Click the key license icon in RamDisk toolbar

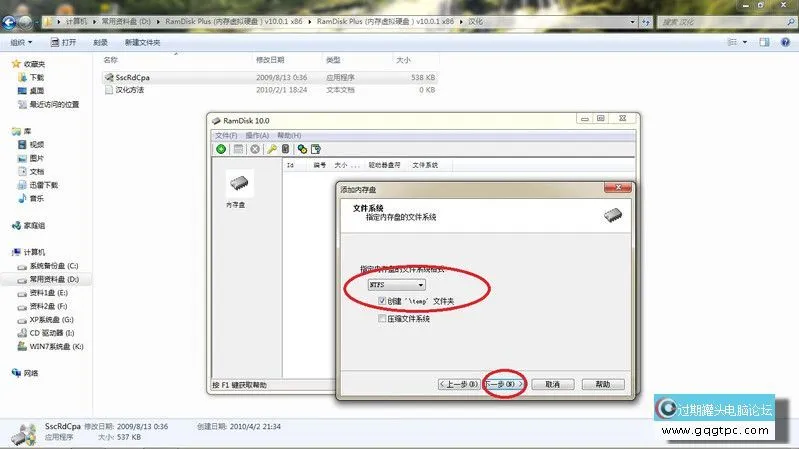click(x=272, y=149)
